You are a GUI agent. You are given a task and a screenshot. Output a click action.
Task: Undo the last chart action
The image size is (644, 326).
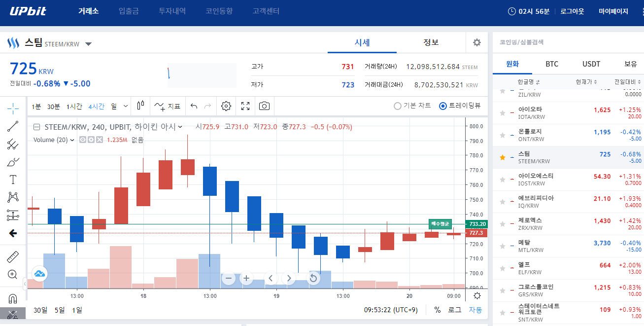pyautogui.click(x=194, y=106)
